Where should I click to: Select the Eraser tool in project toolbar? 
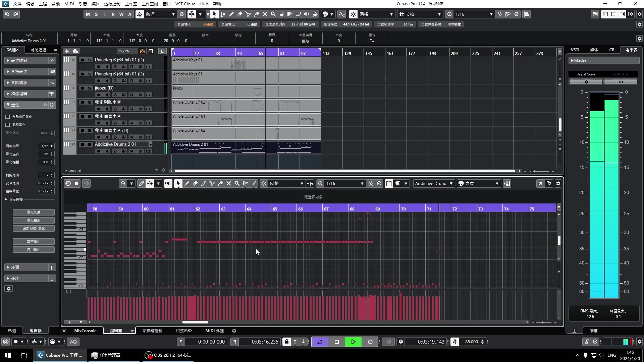240,14
